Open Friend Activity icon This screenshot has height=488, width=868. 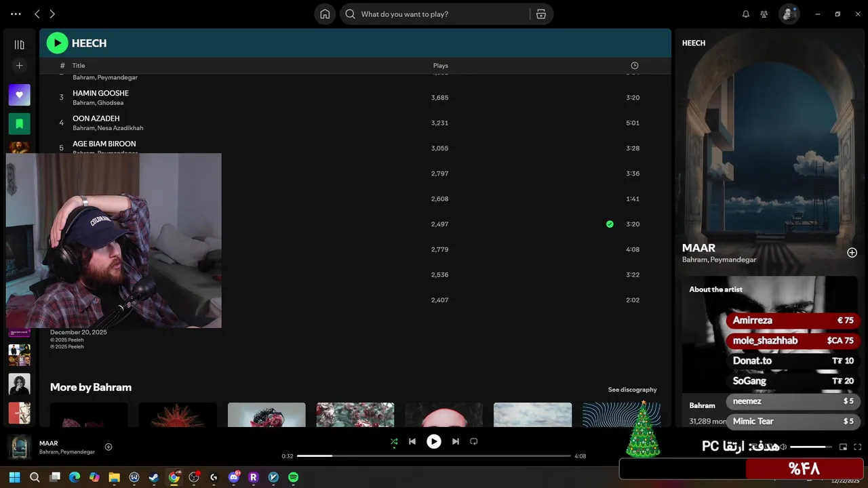tap(764, 14)
